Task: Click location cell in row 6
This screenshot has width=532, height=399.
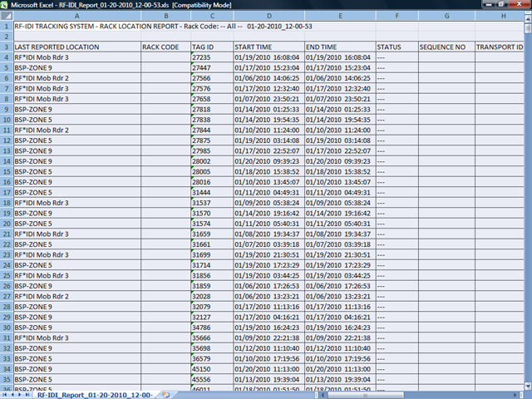Action: tap(77, 78)
